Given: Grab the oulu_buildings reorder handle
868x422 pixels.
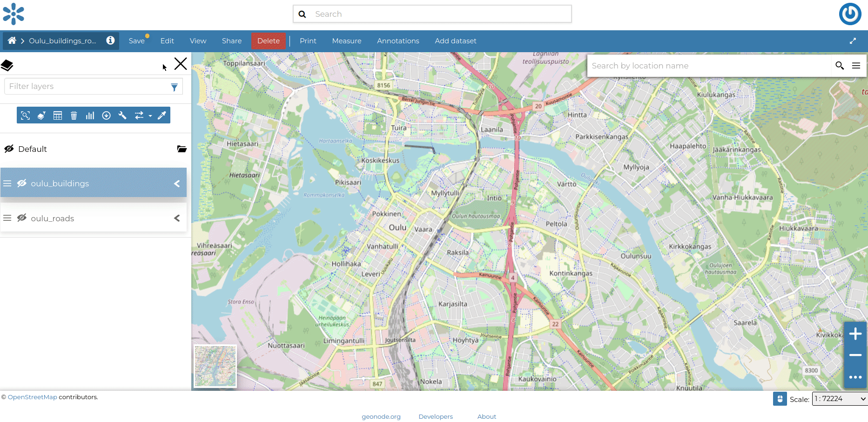Looking at the screenshot, I should [x=7, y=184].
